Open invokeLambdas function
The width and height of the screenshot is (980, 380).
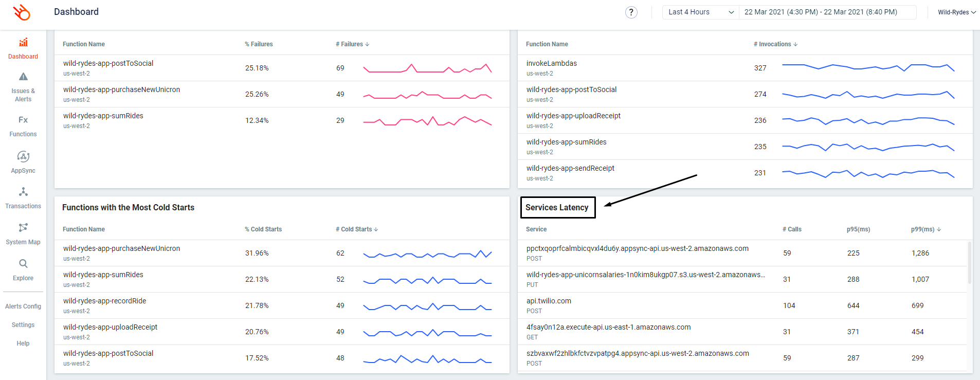(551, 63)
